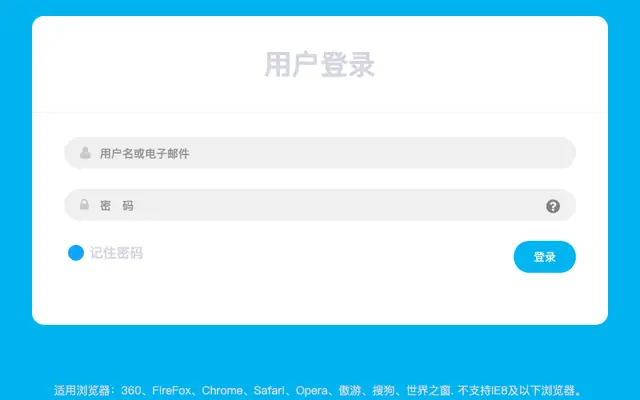The width and height of the screenshot is (640, 400).
Task: Click the username or email input field
Action: [320, 153]
